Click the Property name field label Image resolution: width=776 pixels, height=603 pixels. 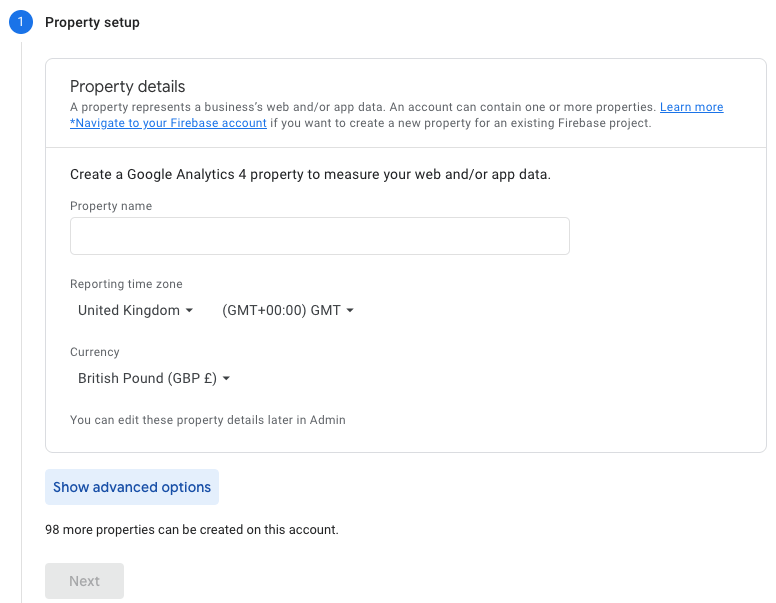point(111,206)
